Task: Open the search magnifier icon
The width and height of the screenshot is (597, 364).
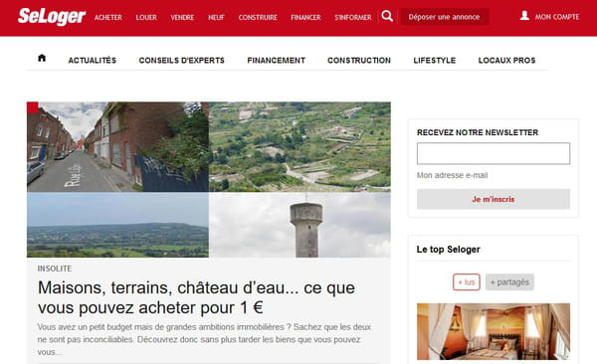Action: tap(387, 16)
